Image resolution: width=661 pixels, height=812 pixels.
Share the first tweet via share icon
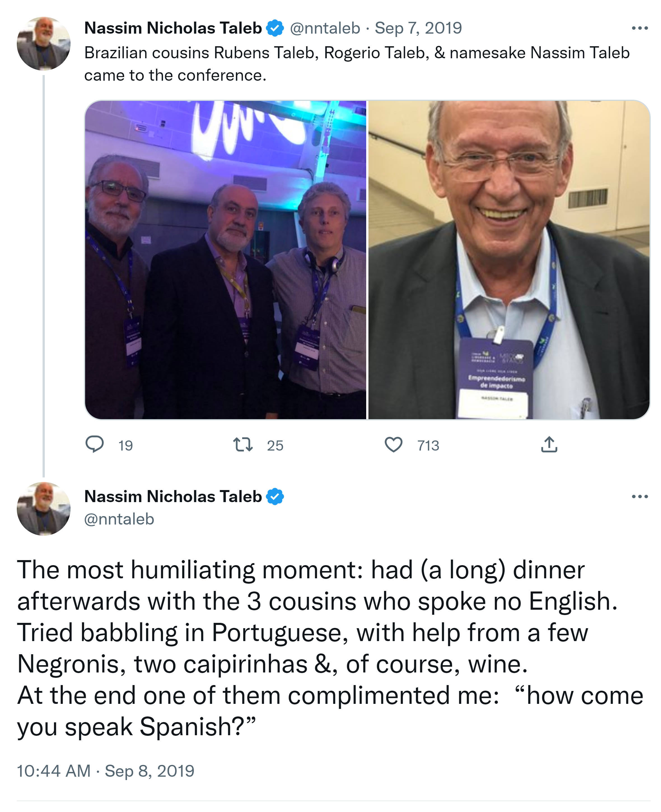pyautogui.click(x=549, y=444)
